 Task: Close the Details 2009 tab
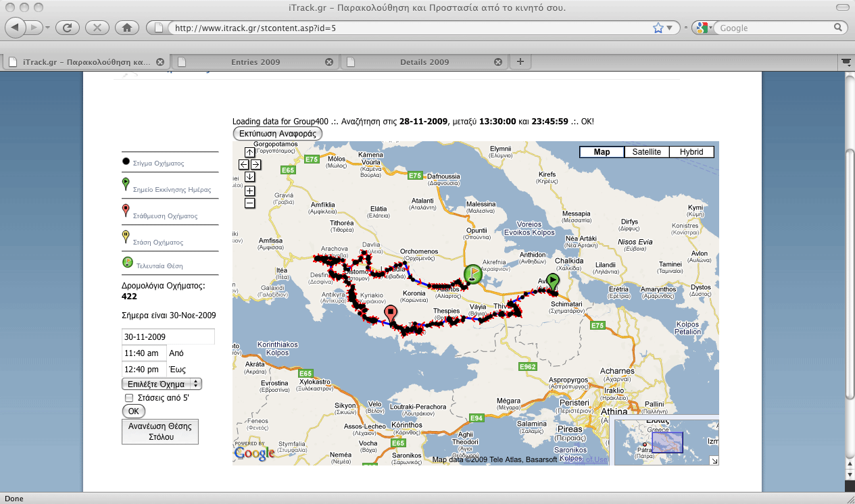tap(498, 61)
